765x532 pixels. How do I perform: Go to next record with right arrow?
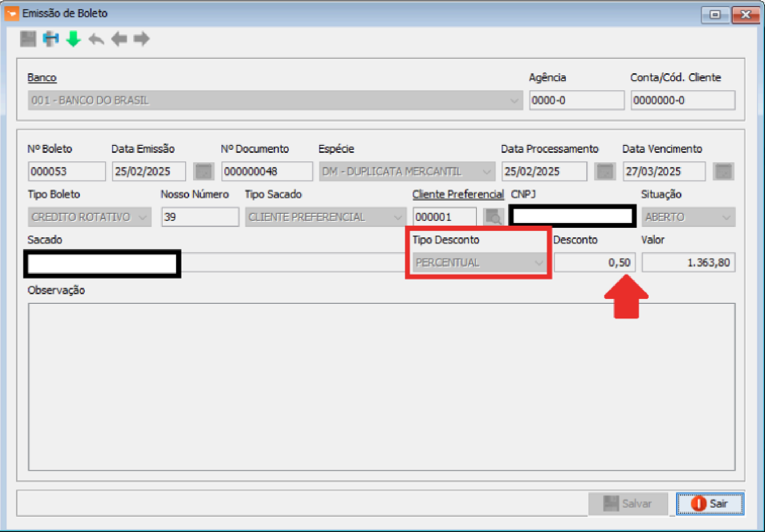point(141,39)
